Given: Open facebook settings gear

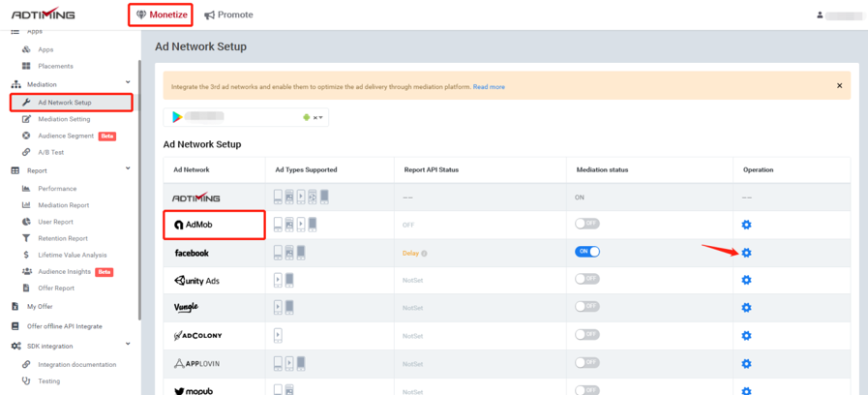Looking at the screenshot, I should click(x=746, y=253).
